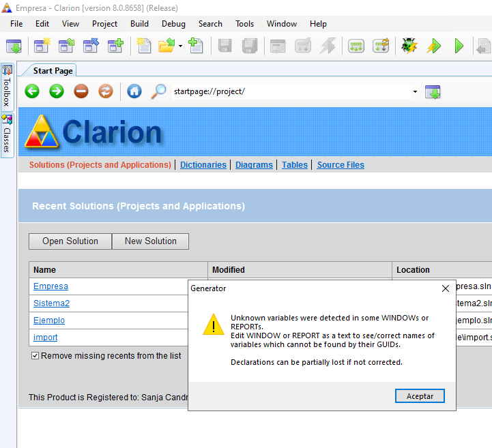Click the magnifying glass search icon

[159, 91]
